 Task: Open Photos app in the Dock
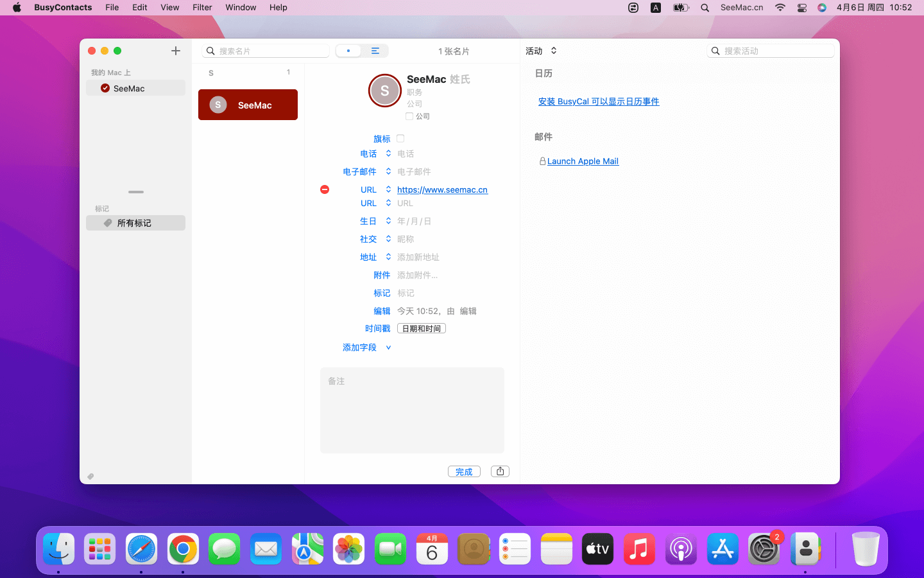click(348, 549)
